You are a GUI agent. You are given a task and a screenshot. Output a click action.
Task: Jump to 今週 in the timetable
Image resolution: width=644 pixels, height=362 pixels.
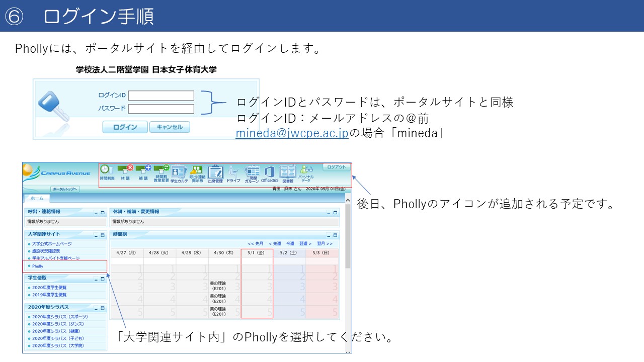point(290,244)
